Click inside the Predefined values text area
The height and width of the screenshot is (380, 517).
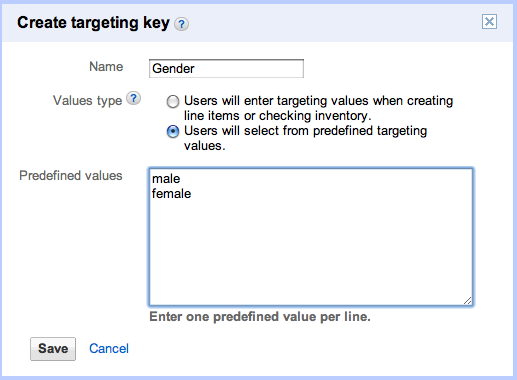click(311, 237)
